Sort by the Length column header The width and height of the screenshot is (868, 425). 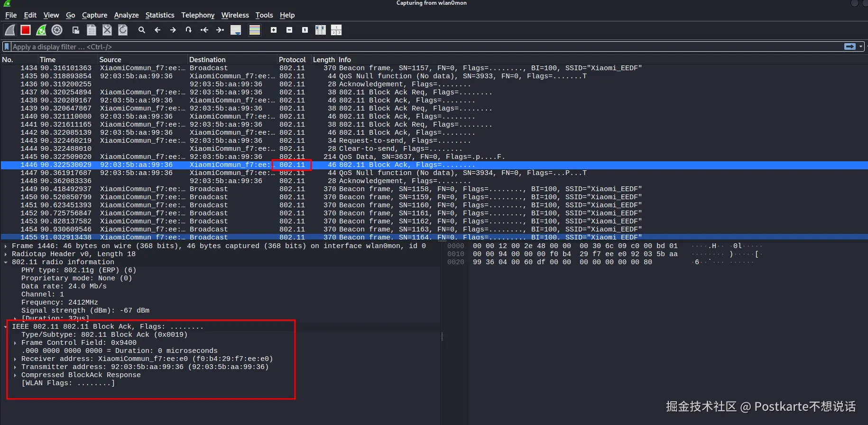tap(324, 59)
